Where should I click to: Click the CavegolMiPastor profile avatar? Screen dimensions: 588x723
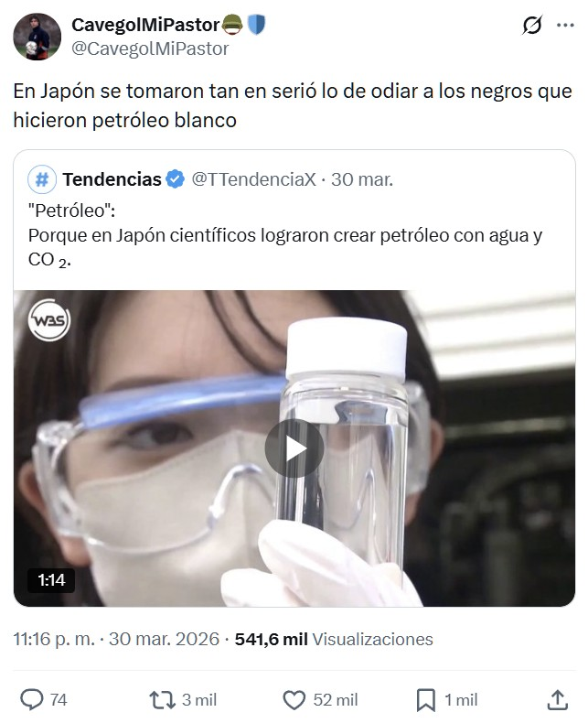click(x=37, y=37)
